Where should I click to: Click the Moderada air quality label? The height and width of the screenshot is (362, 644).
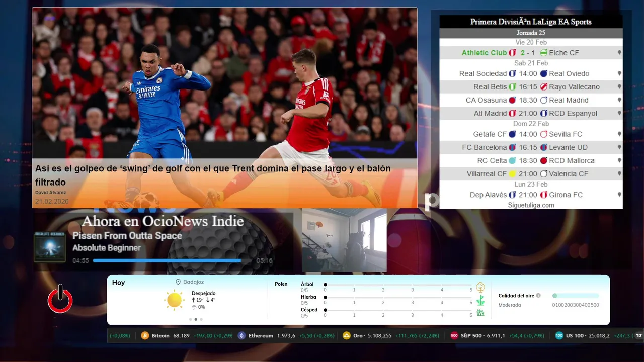point(510,305)
